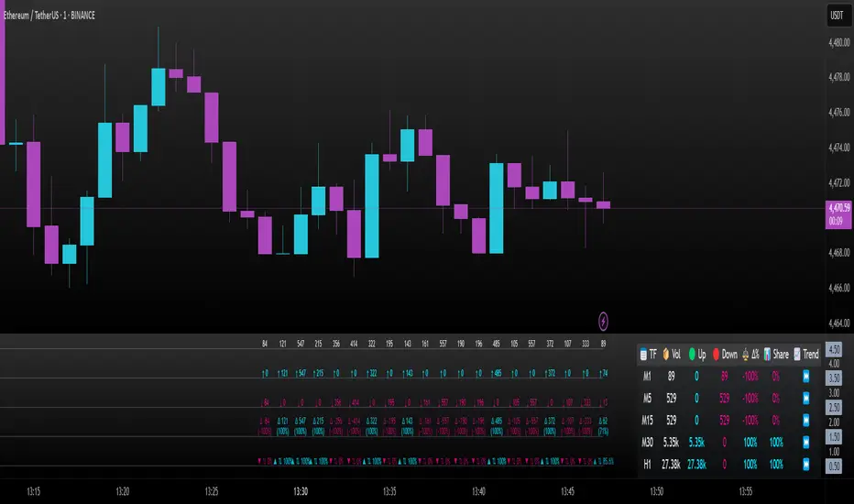Image resolution: width=854 pixels, height=504 pixels.
Task: Click the M30 timeframe row label
Action: [649, 444]
